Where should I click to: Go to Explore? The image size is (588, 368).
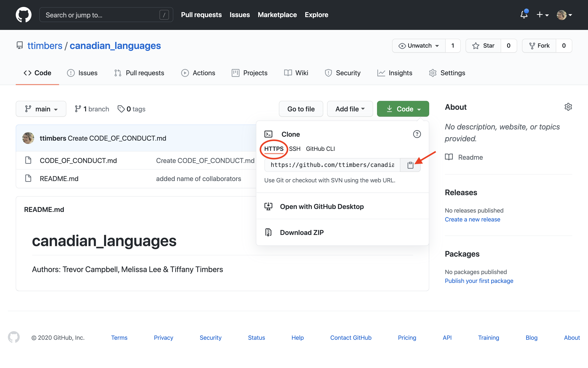(x=316, y=15)
